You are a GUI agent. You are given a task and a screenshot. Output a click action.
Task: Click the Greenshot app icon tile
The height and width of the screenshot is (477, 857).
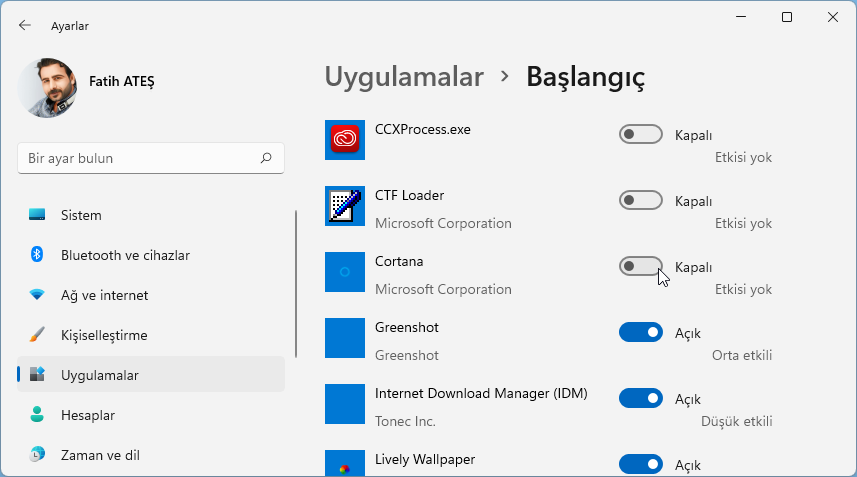[345, 338]
